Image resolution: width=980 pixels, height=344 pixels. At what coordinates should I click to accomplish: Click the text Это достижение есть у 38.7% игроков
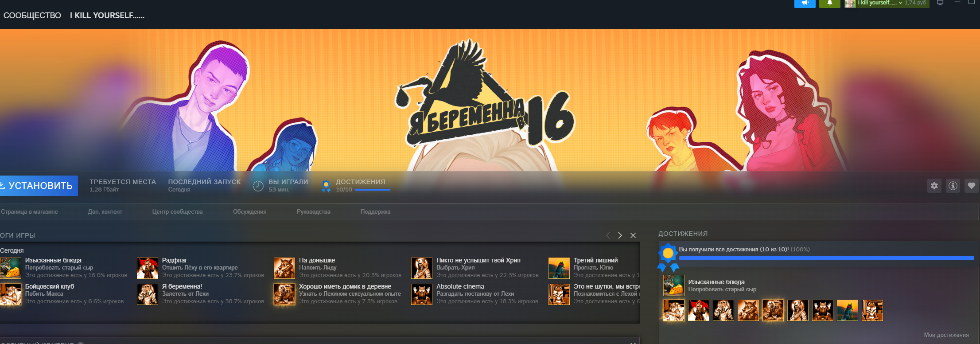click(x=213, y=301)
